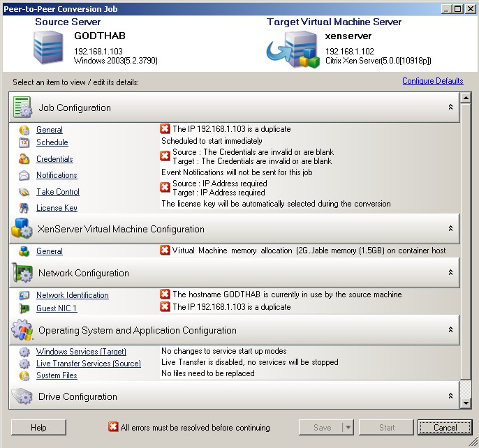This screenshot has width=479, height=448.
Task: Click the scrollbar down arrow
Action: point(466,403)
